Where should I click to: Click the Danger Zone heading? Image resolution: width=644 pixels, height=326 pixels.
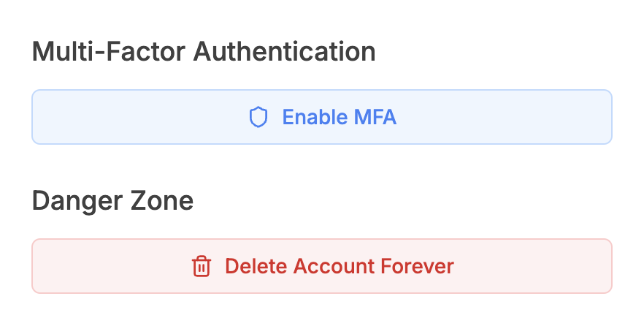(112, 201)
